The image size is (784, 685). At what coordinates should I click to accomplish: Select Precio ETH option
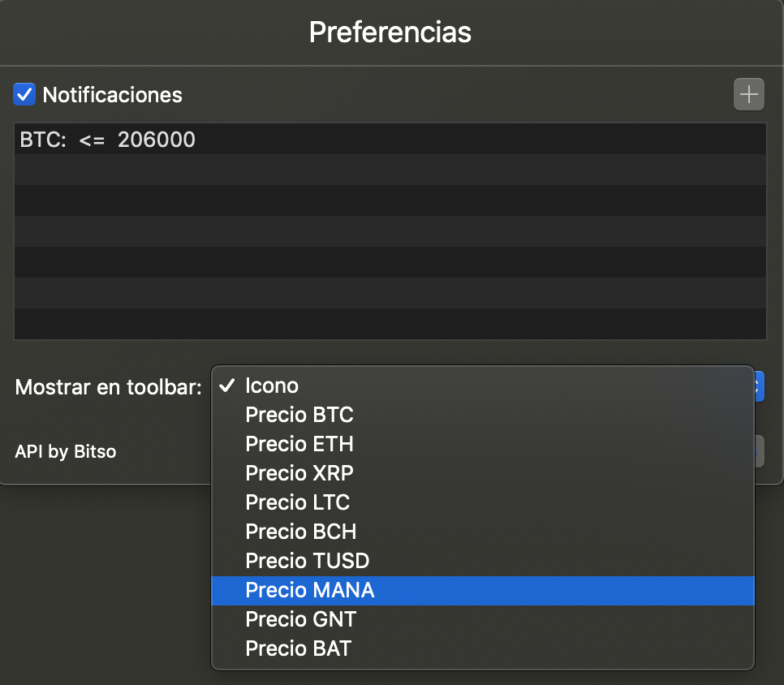coord(483,444)
